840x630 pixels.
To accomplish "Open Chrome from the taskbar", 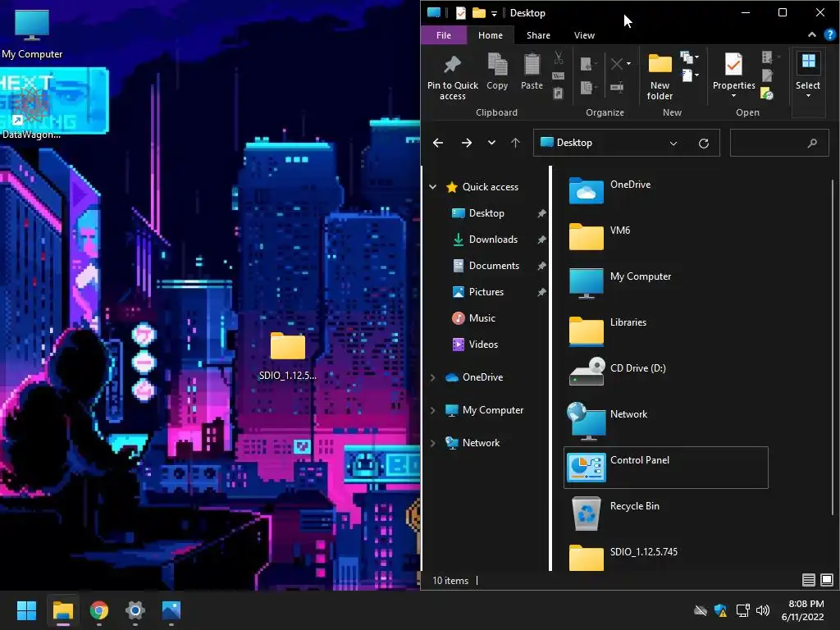I will 99,610.
